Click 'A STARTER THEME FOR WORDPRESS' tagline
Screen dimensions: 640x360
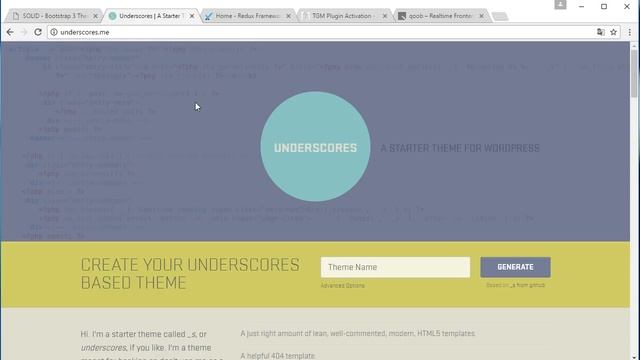[x=460, y=148]
